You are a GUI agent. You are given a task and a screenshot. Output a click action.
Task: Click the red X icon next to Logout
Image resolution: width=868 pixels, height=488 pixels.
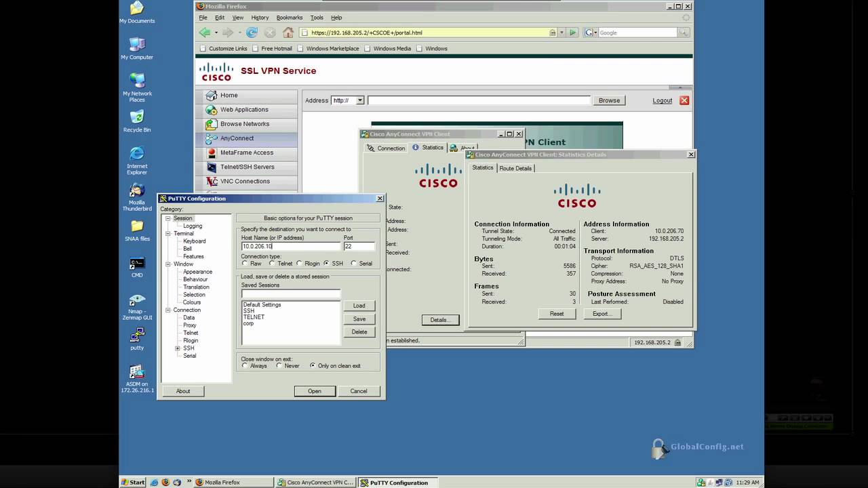[x=684, y=100]
